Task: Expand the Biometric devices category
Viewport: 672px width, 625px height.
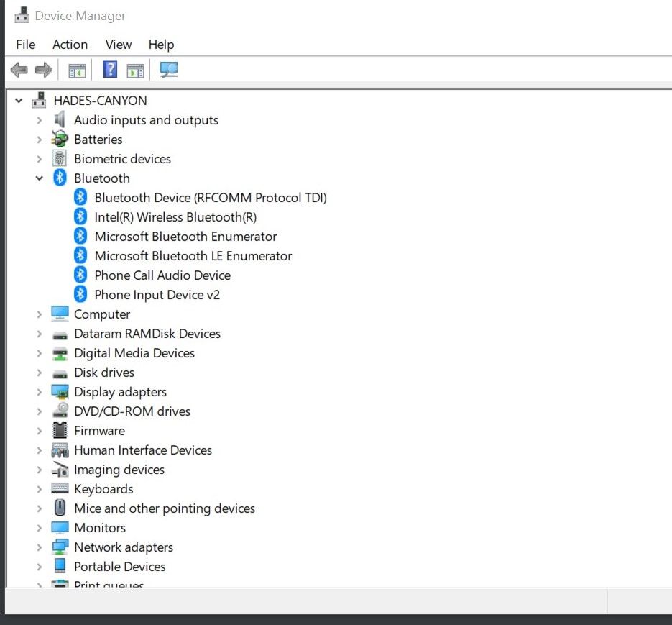Action: tap(40, 159)
